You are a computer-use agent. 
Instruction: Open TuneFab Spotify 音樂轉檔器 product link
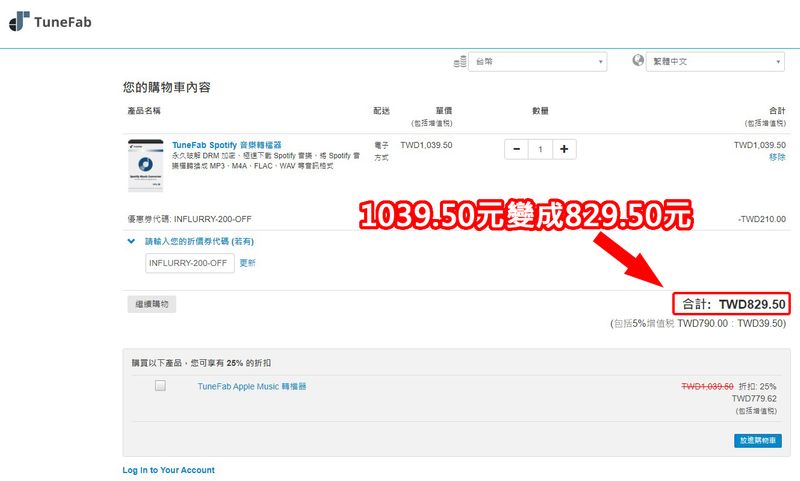[227, 145]
